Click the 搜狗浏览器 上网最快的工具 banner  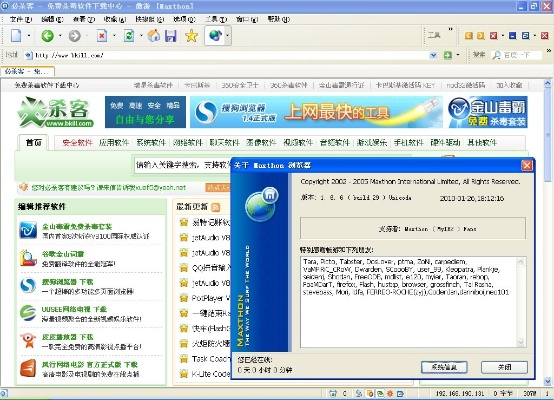pyautogui.click(x=316, y=112)
